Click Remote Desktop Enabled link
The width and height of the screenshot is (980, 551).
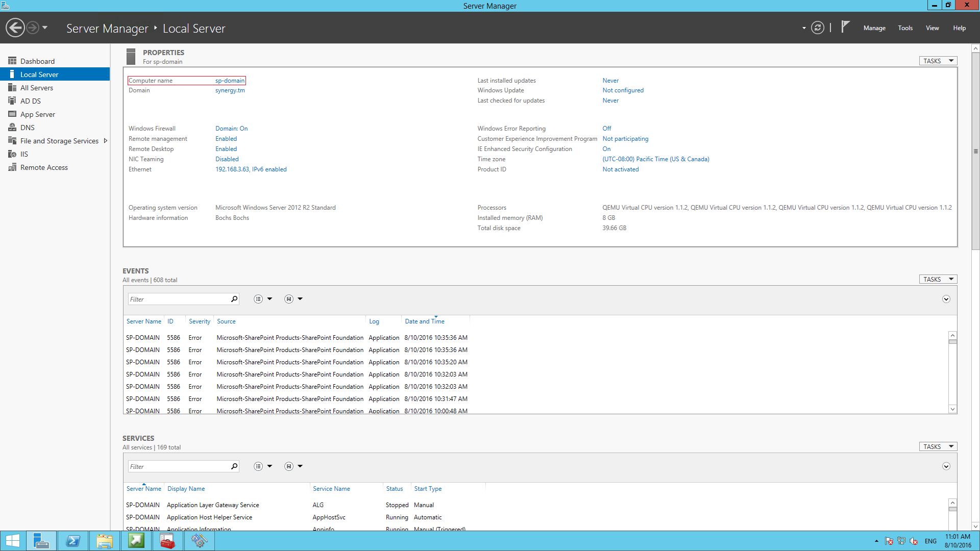tap(226, 149)
